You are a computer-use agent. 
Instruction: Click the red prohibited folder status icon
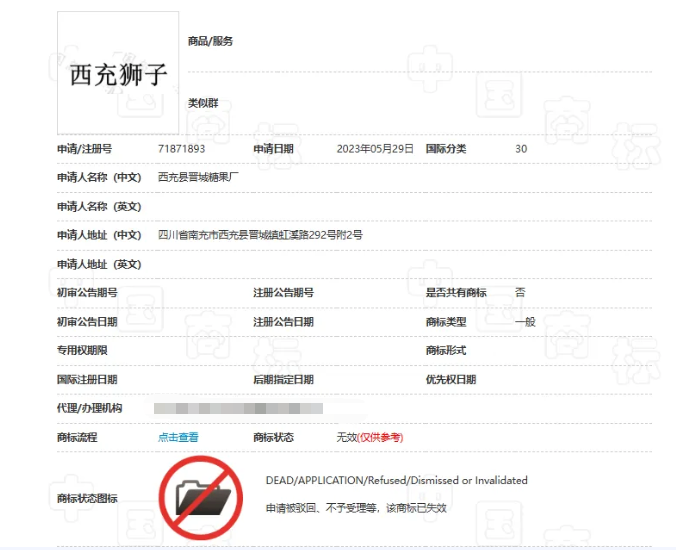coord(200,498)
